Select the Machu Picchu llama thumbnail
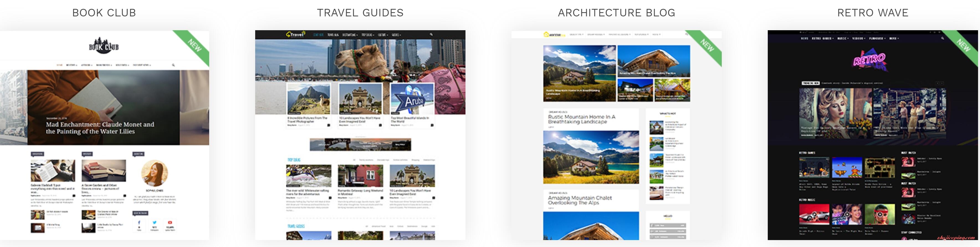Screen dimensions: 980x247 pos(309,99)
